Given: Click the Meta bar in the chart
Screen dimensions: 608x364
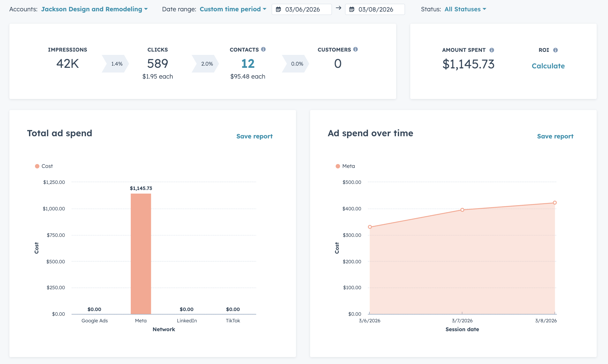Looking at the screenshot, I should (141, 254).
